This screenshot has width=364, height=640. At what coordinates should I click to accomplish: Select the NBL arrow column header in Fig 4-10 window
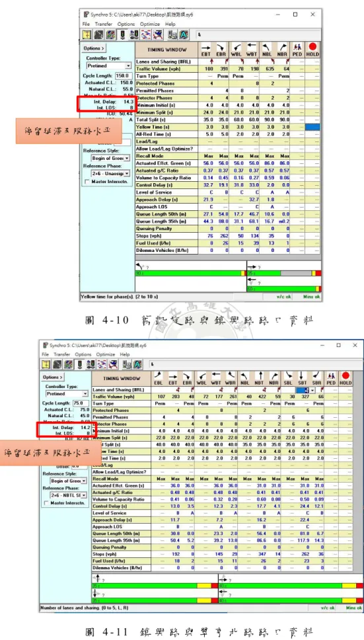(268, 50)
